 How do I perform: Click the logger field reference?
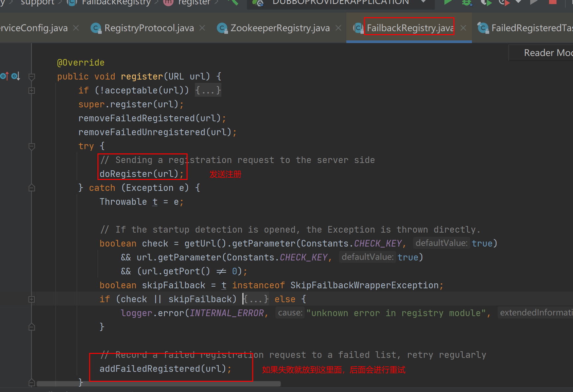(x=136, y=313)
